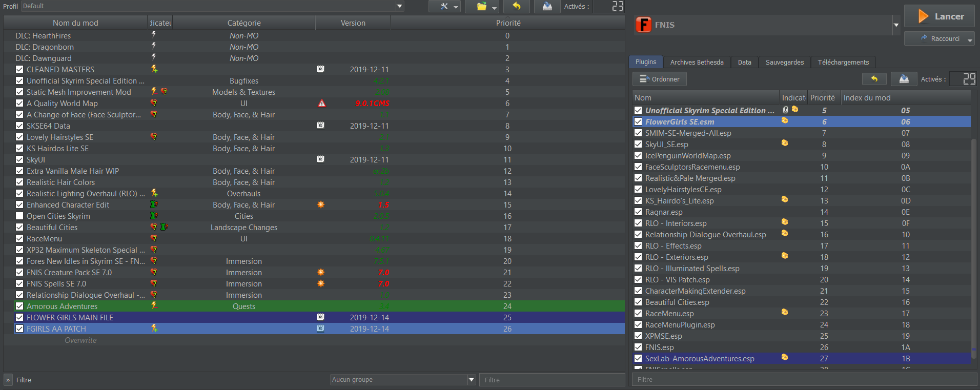
Task: Click the update star on Enhanced Character Edit
Action: tap(321, 204)
